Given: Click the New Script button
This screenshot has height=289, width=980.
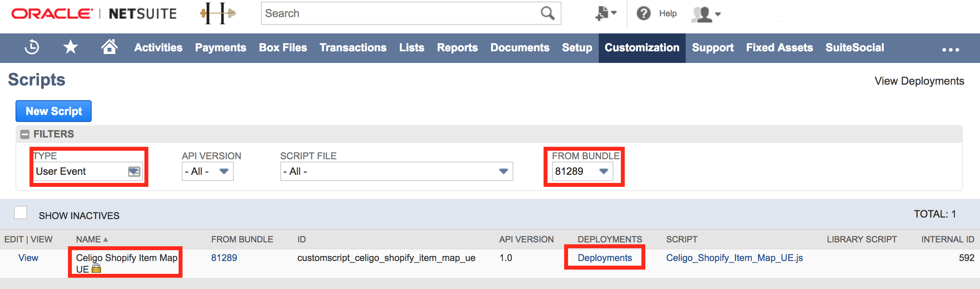Looking at the screenshot, I should [x=54, y=111].
